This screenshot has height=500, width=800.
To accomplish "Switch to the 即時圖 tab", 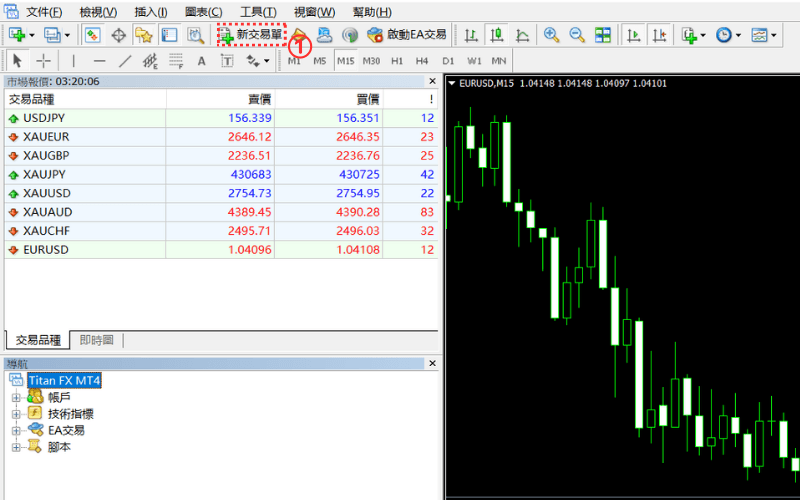I will [97, 340].
